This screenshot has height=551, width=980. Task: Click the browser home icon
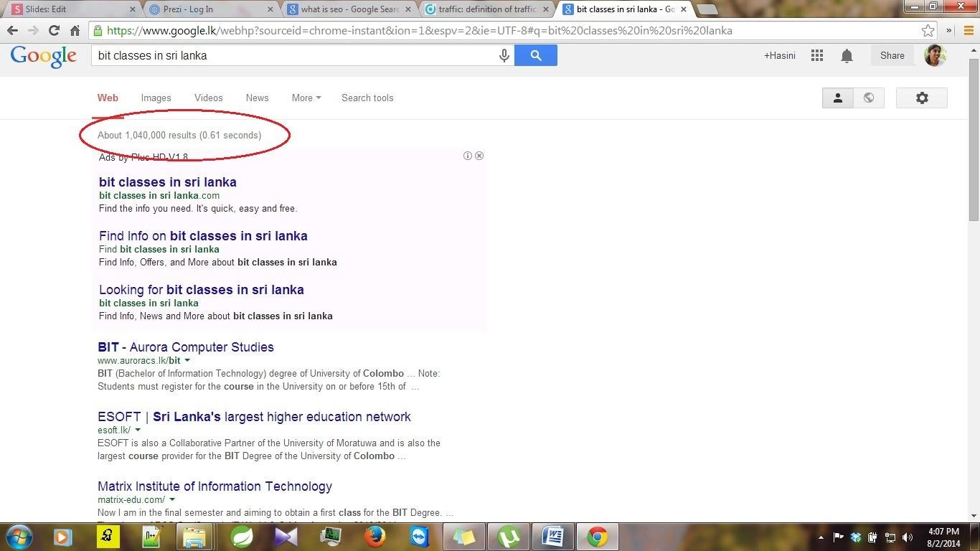pos(75,30)
